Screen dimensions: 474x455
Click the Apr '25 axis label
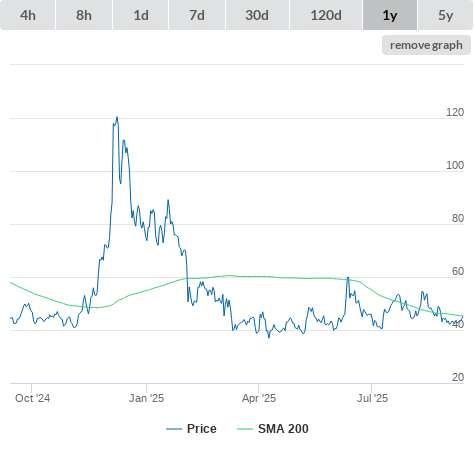[x=259, y=398]
